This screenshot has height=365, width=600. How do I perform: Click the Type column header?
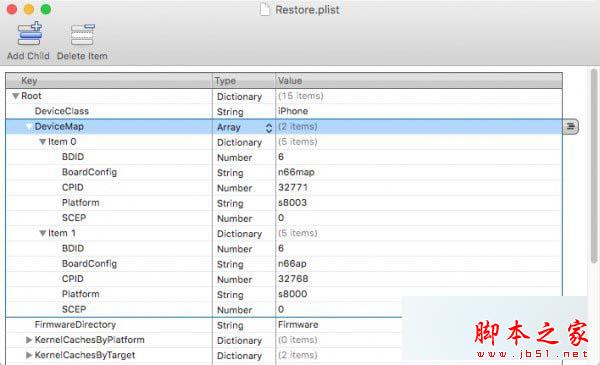[x=244, y=81]
